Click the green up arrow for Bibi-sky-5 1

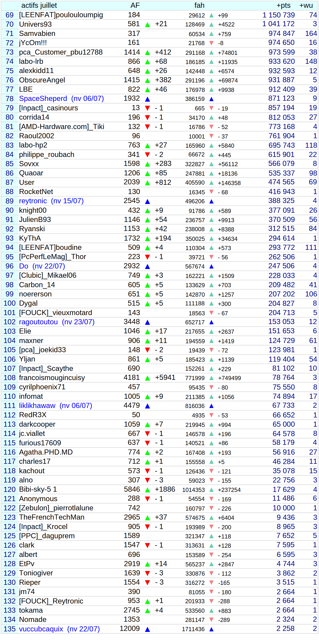click(147, 490)
